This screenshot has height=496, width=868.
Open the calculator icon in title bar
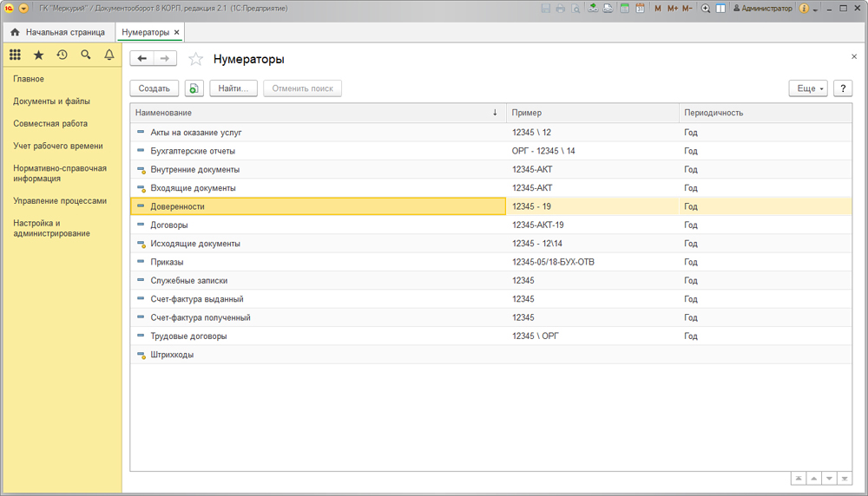coord(624,9)
